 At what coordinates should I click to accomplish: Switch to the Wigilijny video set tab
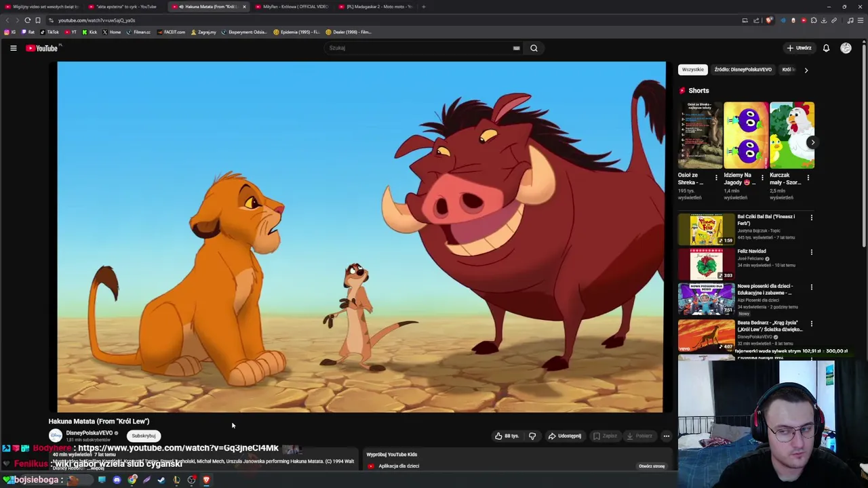pos(42,7)
